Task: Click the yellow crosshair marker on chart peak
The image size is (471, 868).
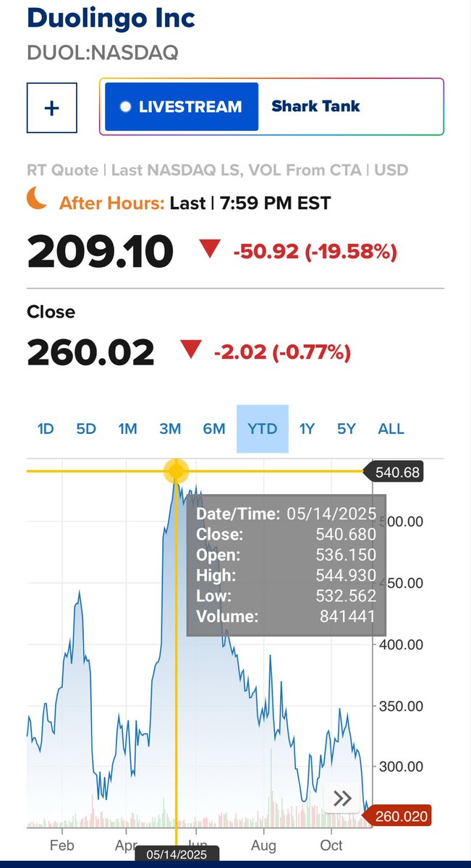Action: coord(176,472)
